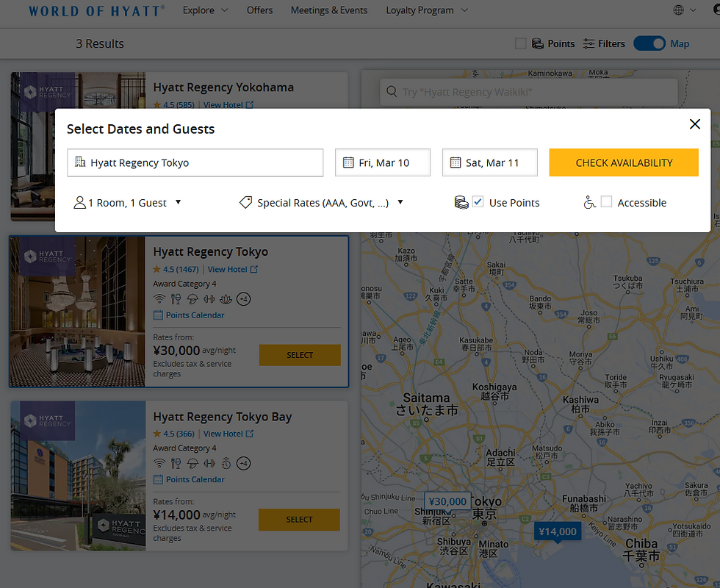
Task: Open View Hotel link for Hyatt Regency Tokyo Bay
Action: coord(228,434)
